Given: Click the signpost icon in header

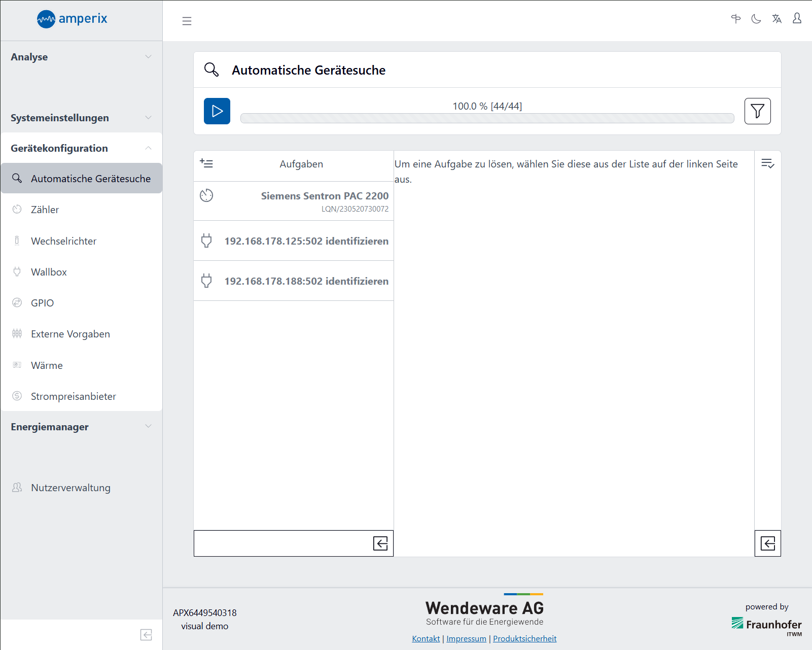Looking at the screenshot, I should pyautogui.click(x=736, y=19).
